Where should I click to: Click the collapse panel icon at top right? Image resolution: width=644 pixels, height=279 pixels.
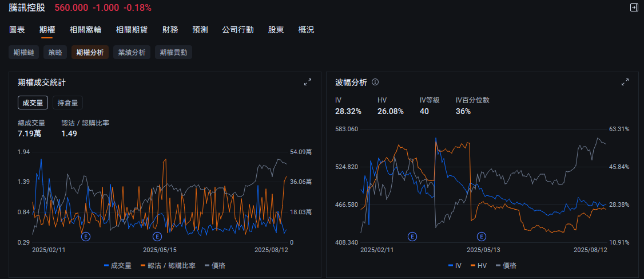coord(634,7)
